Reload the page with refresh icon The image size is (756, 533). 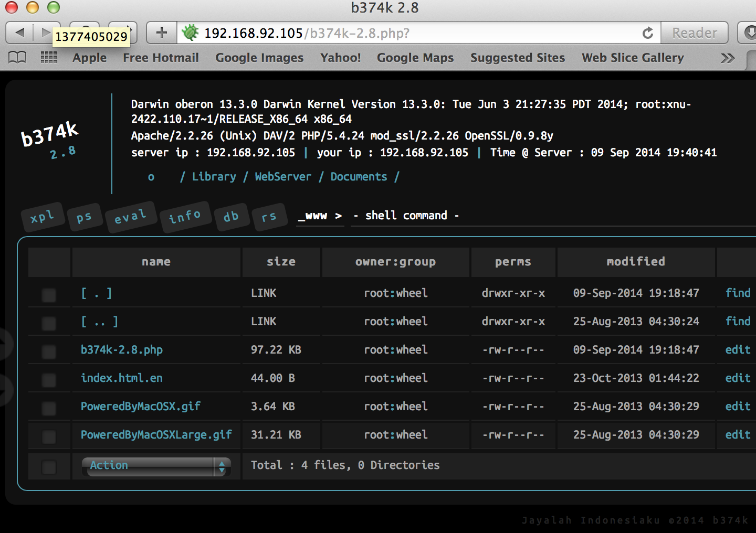[648, 33]
